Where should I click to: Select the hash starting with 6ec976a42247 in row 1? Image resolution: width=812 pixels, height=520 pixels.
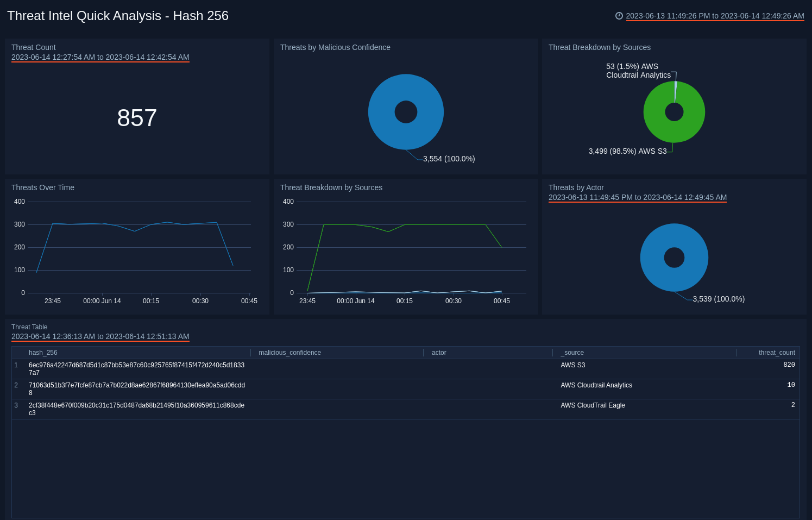point(136,368)
